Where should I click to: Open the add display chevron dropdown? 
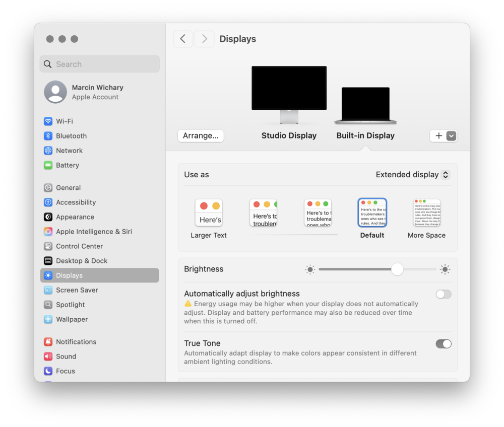451,136
